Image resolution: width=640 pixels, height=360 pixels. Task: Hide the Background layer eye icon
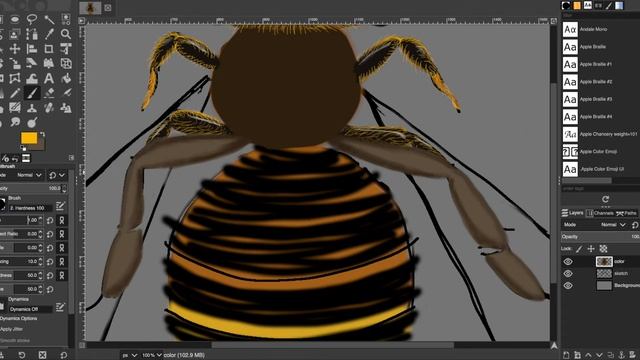click(568, 286)
